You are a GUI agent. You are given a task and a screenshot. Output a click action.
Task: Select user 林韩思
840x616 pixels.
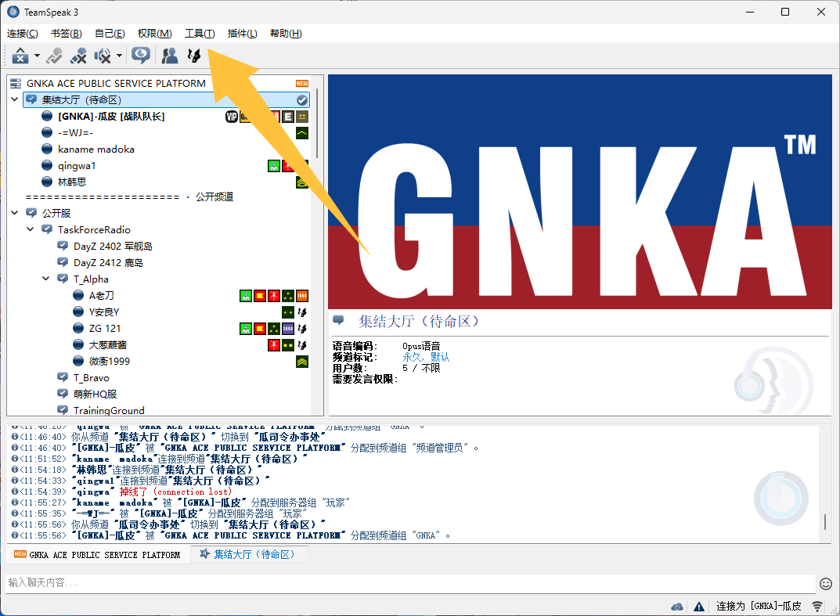pyautogui.click(x=72, y=182)
